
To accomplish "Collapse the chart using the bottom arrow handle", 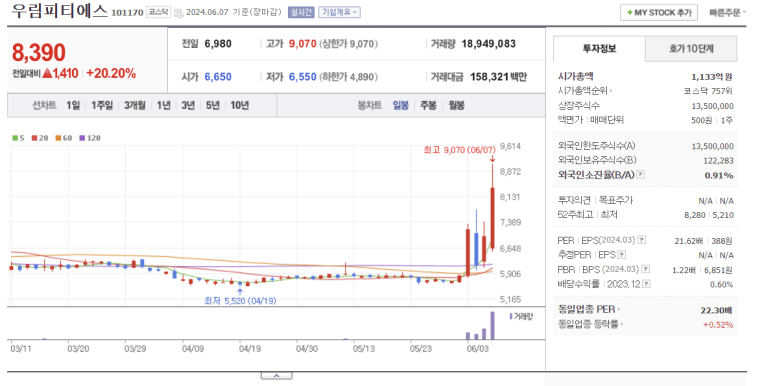I will (276, 375).
